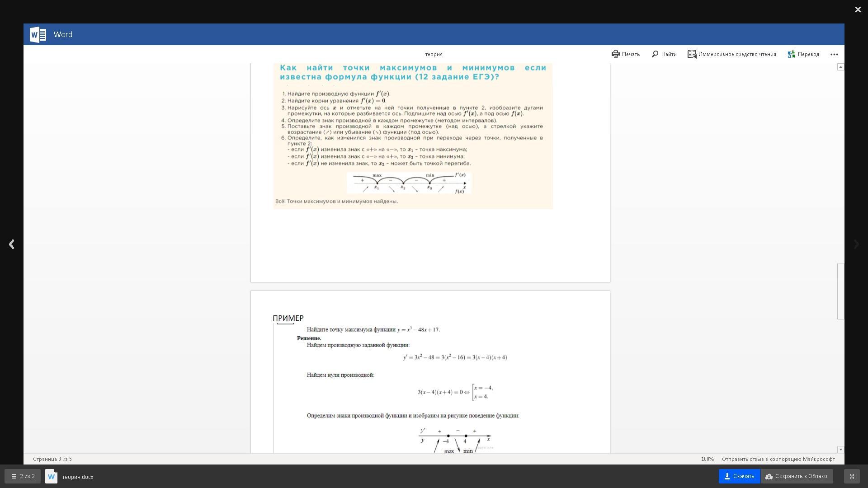Close the viewer with the X icon

(x=858, y=9)
